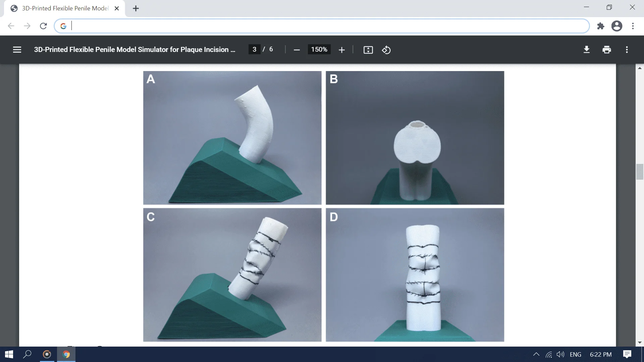The height and width of the screenshot is (362, 644).
Task: Click the zoom in plus button
Action: coord(341,50)
